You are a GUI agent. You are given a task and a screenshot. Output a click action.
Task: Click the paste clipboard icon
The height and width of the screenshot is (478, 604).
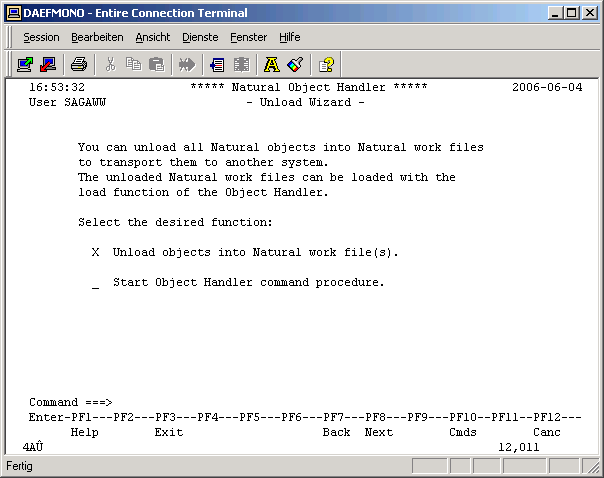[157, 64]
